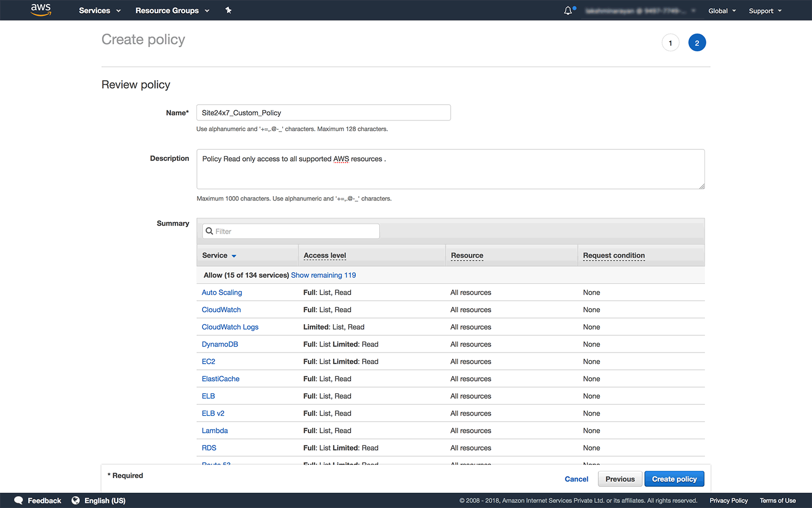Open the Support menu
Screen dimensions: 812x508
coord(765,11)
